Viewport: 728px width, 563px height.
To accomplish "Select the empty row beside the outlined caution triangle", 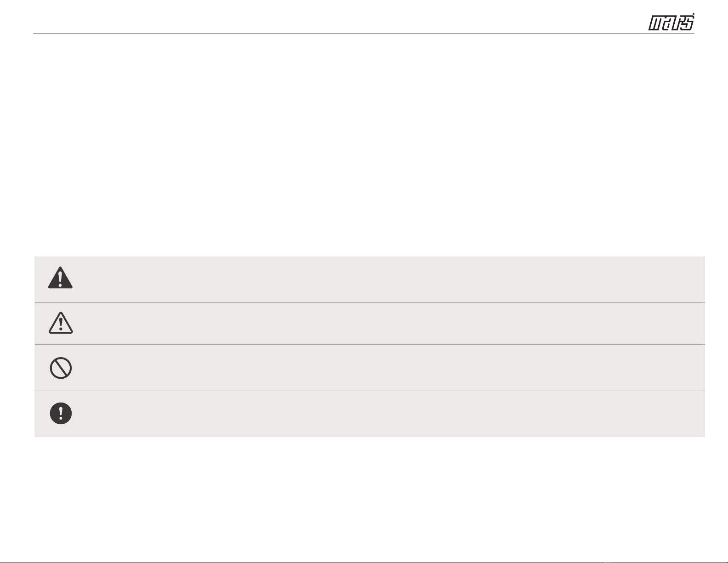I will coord(370,324).
